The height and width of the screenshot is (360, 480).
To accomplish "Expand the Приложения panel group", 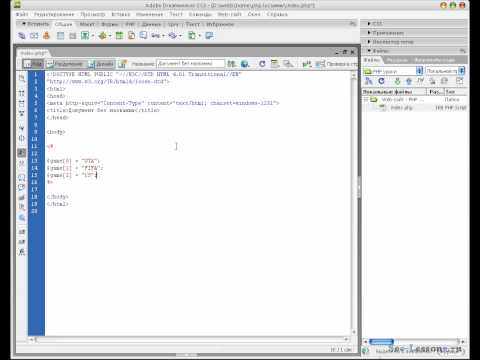I will (x=369, y=33).
